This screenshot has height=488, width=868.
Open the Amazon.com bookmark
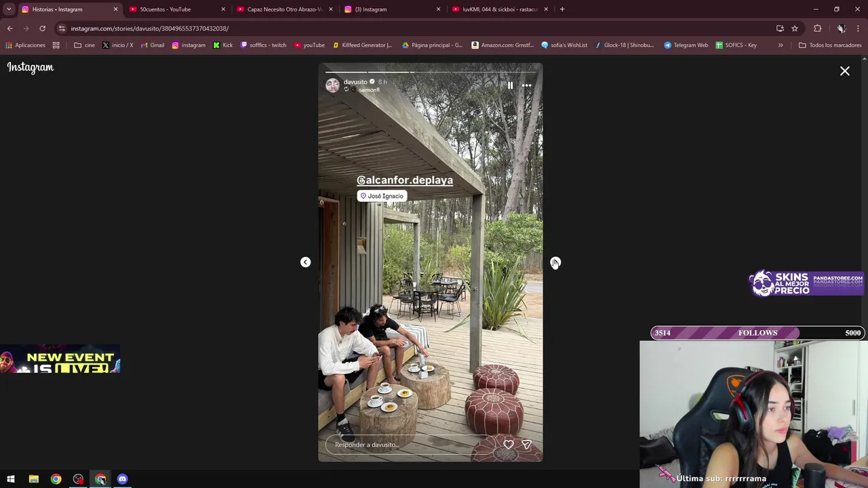coord(502,45)
